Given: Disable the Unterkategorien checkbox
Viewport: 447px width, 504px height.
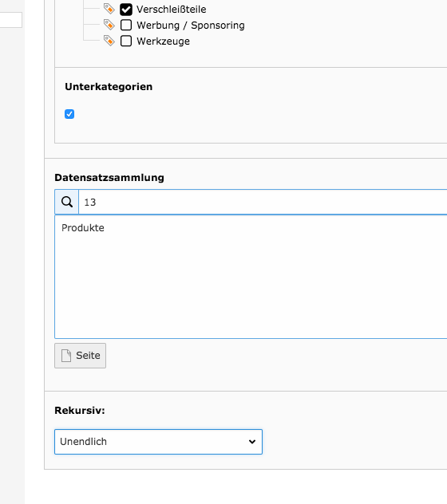Looking at the screenshot, I should 69,114.
